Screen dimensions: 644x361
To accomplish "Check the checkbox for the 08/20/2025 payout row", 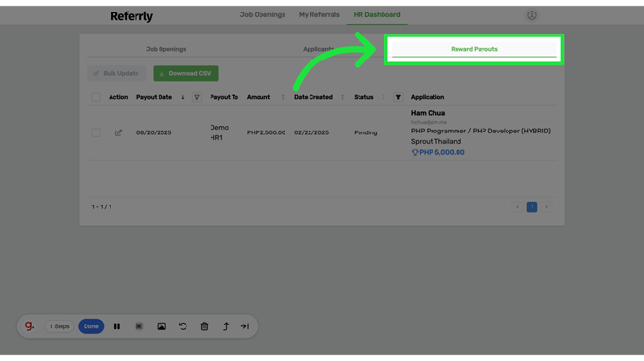I will [x=96, y=132].
